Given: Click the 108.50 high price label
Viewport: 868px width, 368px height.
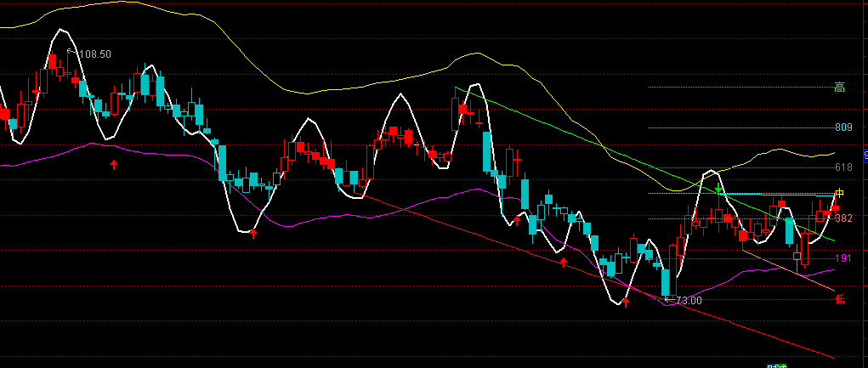Looking at the screenshot, I should tap(95, 54).
